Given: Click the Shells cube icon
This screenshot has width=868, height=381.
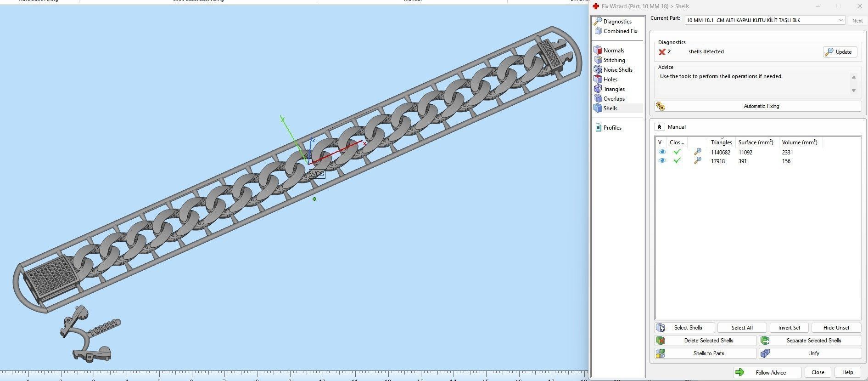Looking at the screenshot, I should coord(598,108).
